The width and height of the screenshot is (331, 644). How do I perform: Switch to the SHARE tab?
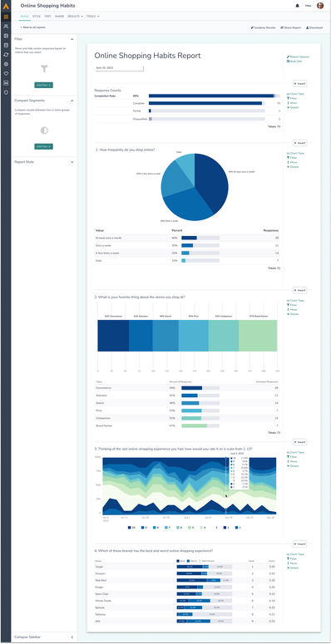(59, 16)
